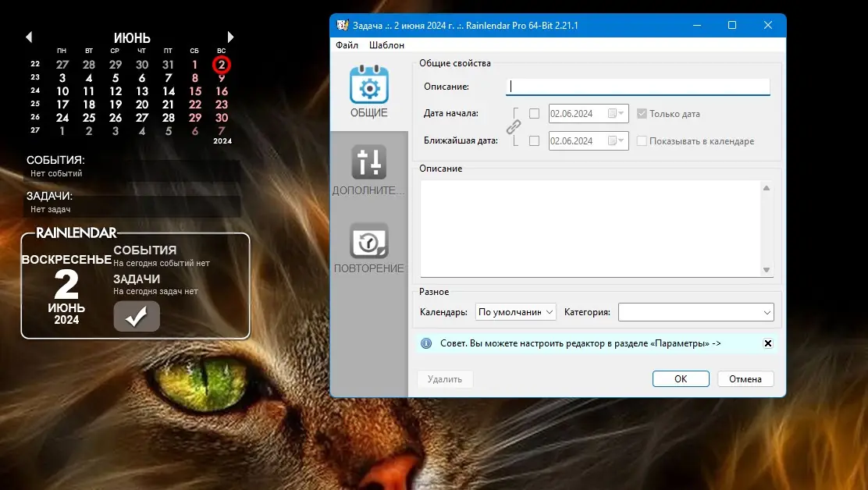
Task: Toggle Показывать в календаре checkbox
Action: pos(642,141)
